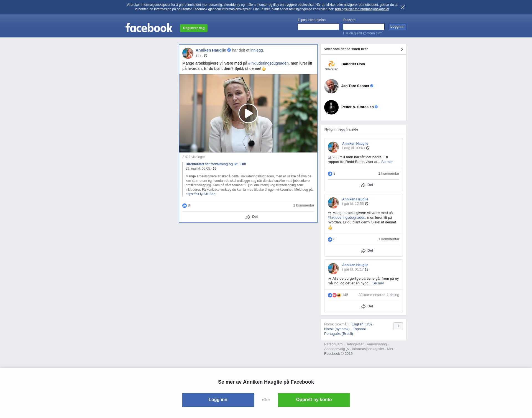
Task: Switch language to English (US)
Action: click(x=362, y=324)
